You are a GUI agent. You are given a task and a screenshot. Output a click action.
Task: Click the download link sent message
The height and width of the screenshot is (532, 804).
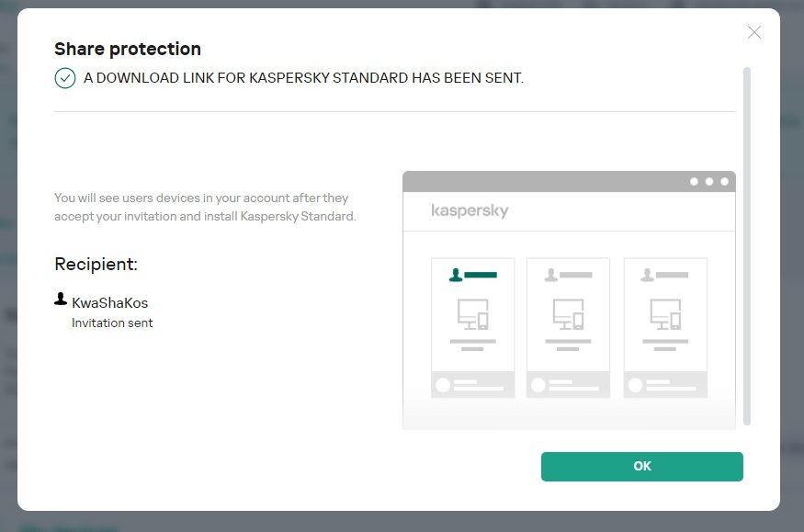click(x=303, y=78)
